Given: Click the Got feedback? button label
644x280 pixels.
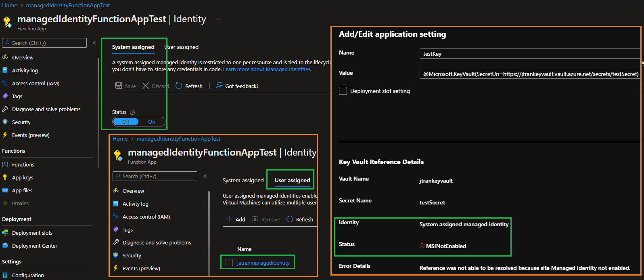Looking at the screenshot, I should (x=242, y=86).
